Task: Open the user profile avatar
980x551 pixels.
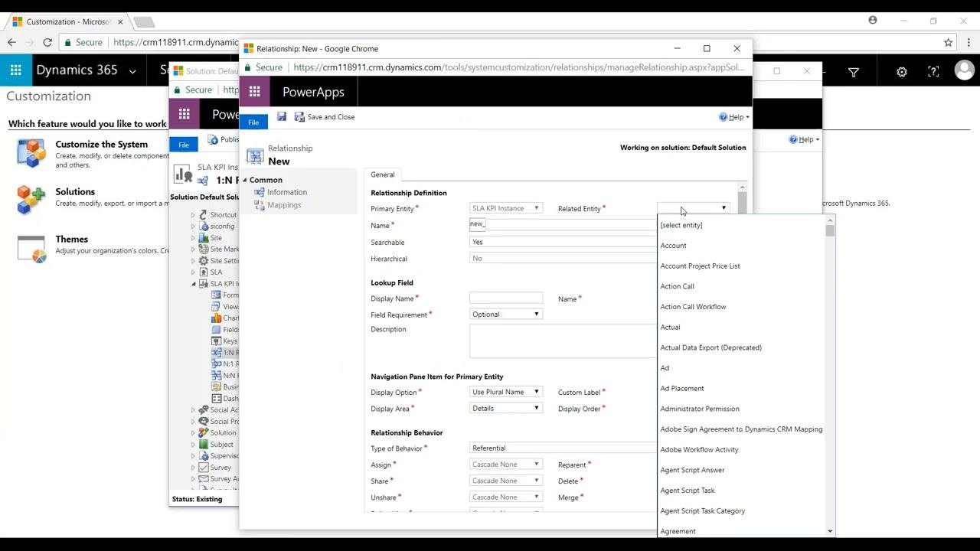Action: click(964, 70)
